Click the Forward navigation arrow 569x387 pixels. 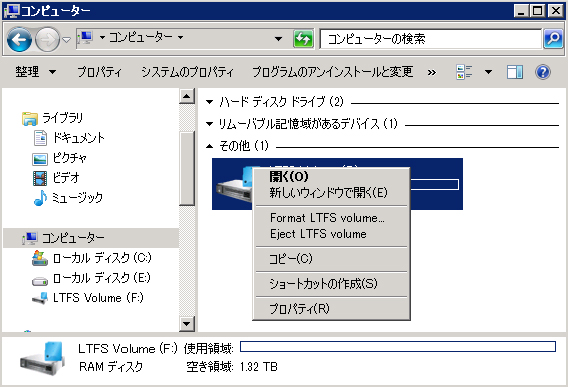pyautogui.click(x=47, y=39)
